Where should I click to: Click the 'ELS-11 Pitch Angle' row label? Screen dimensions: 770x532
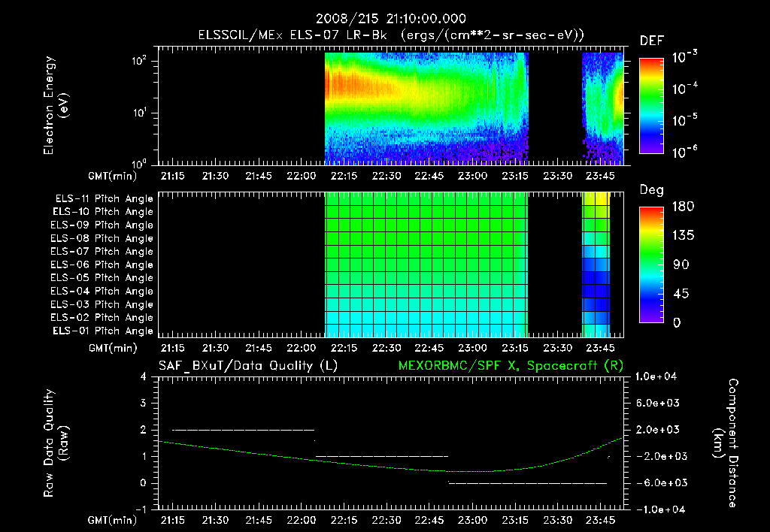(104, 199)
